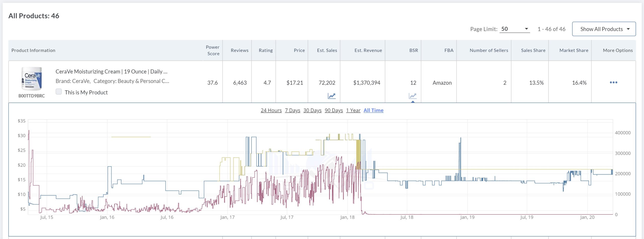The width and height of the screenshot is (644, 239).
Task: Open CeraVe Moisturizing Cream product title
Action: point(111,72)
